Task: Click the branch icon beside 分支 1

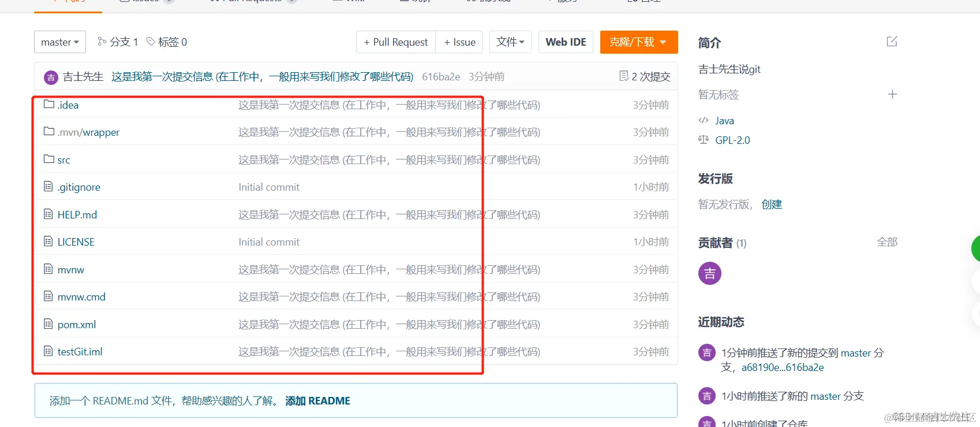Action: 102,42
